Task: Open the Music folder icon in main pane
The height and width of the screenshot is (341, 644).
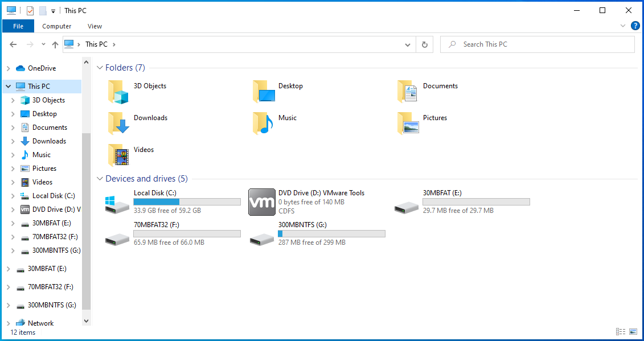Action: tap(263, 124)
